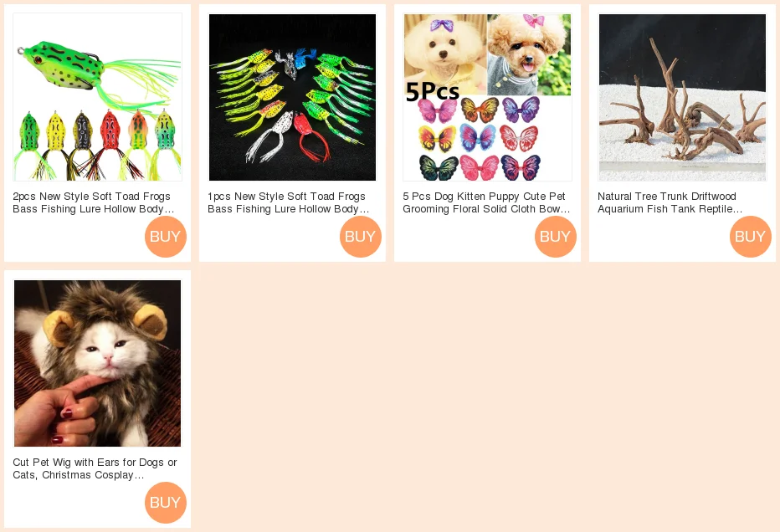Select the 1pcs frog lure product card
Viewport: 780px width, 532px height.
point(293,133)
